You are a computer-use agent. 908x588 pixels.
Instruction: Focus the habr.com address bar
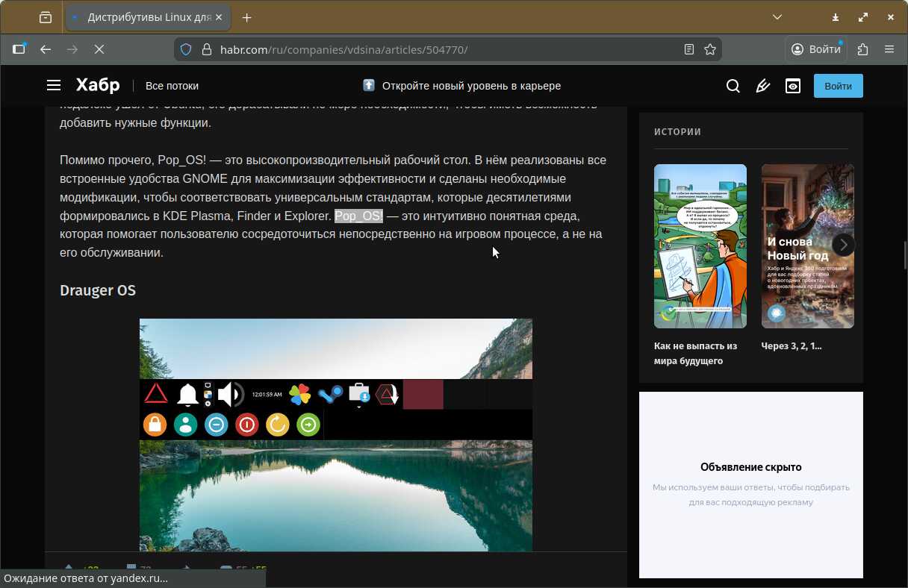pyautogui.click(x=448, y=49)
